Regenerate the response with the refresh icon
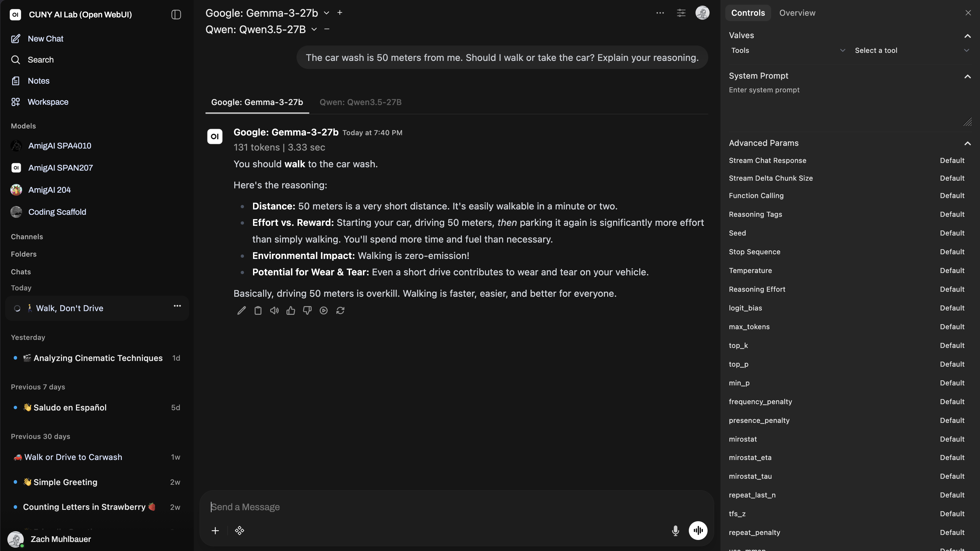Viewport: 980px width, 551px height. coord(340,311)
